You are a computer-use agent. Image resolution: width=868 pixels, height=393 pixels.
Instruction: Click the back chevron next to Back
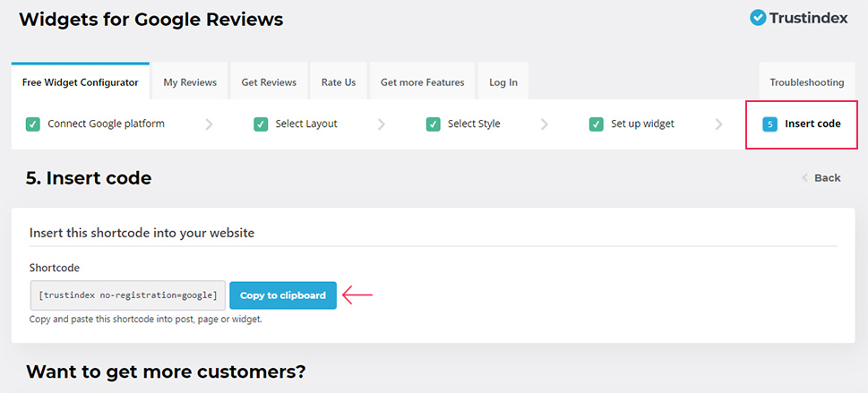(x=805, y=178)
